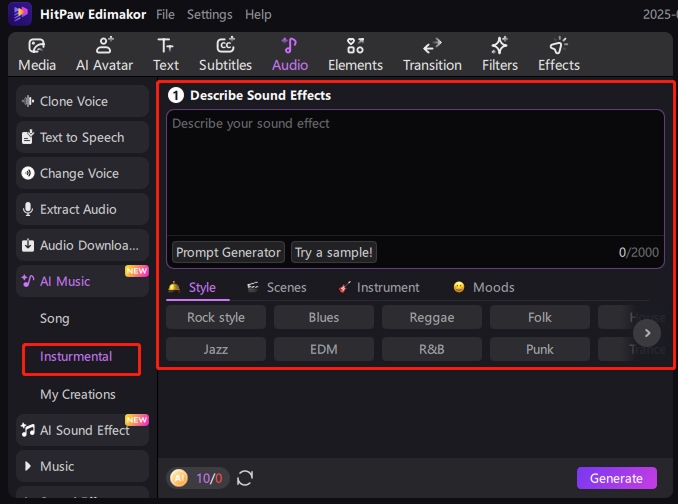
Task: Click the AI credits coin 10/0
Action: tap(198, 478)
